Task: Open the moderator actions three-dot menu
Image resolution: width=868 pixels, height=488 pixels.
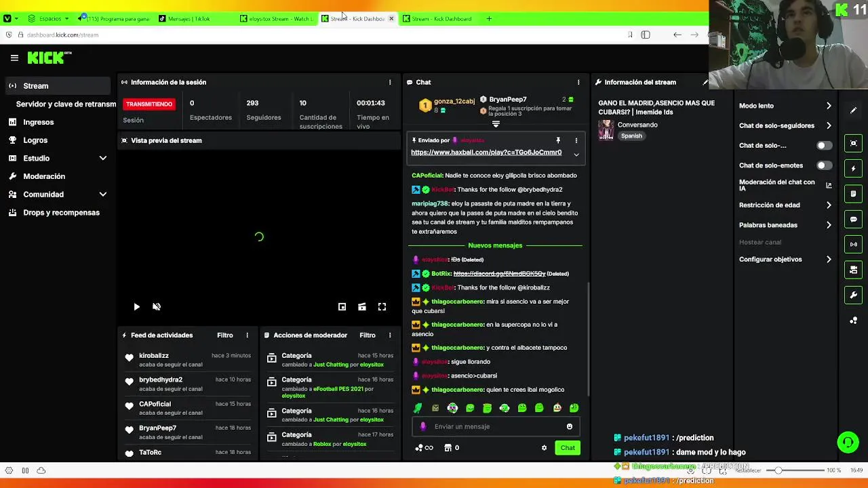Action: pyautogui.click(x=390, y=335)
